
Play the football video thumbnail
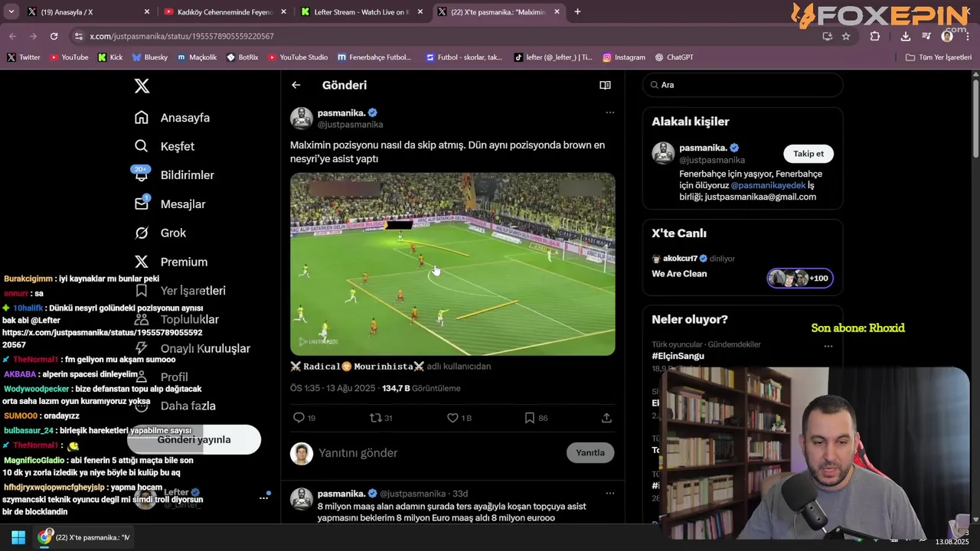click(452, 264)
